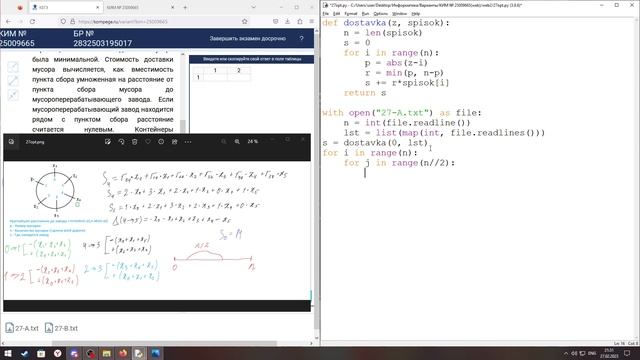Open the Windows notification center
The width and height of the screenshot is (640, 360).
point(627,353)
